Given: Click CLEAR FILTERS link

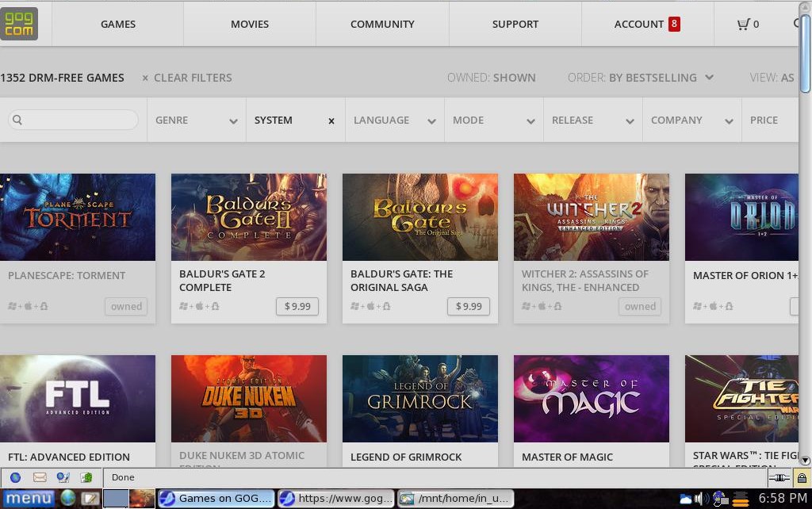Looking at the screenshot, I should coord(187,78).
